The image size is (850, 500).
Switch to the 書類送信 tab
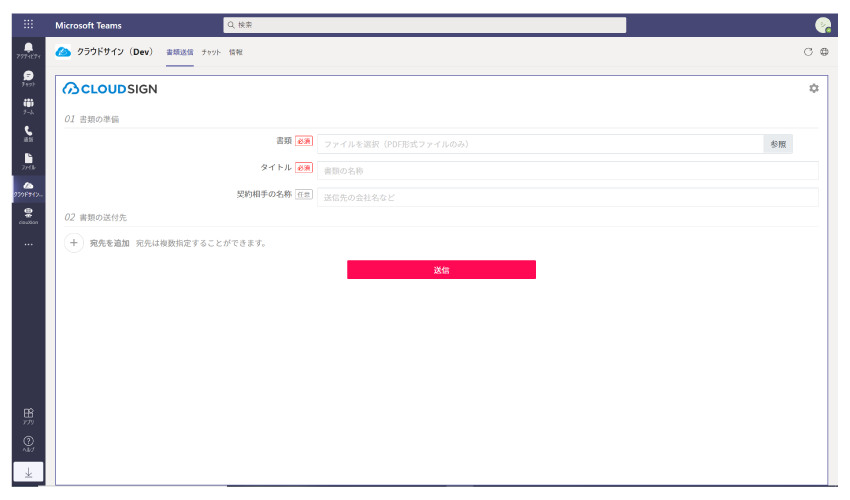pos(179,53)
